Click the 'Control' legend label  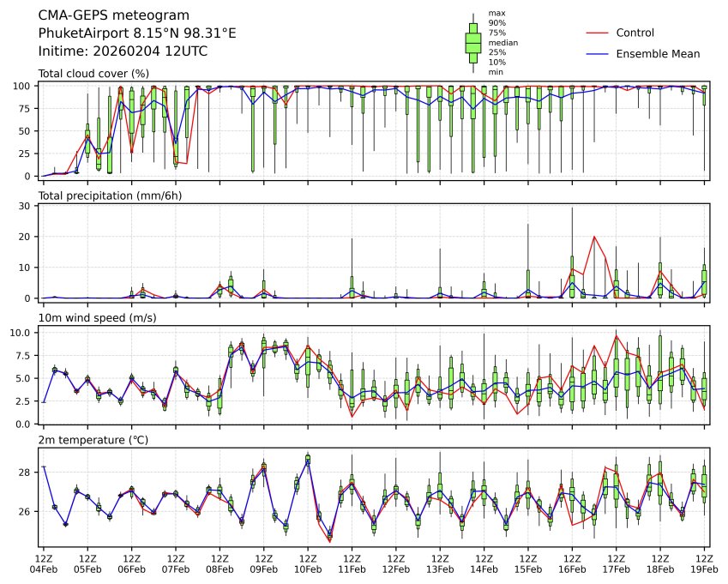(635, 33)
